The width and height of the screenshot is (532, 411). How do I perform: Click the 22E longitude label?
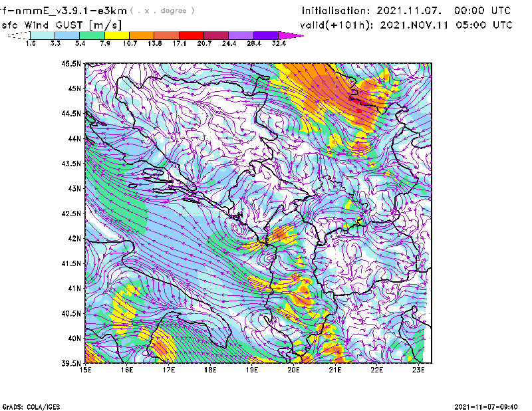pos(376,370)
